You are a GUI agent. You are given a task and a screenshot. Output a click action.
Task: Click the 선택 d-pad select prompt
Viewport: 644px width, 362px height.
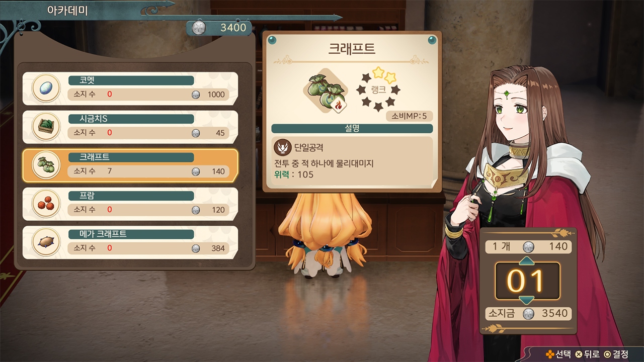pyautogui.click(x=558, y=354)
